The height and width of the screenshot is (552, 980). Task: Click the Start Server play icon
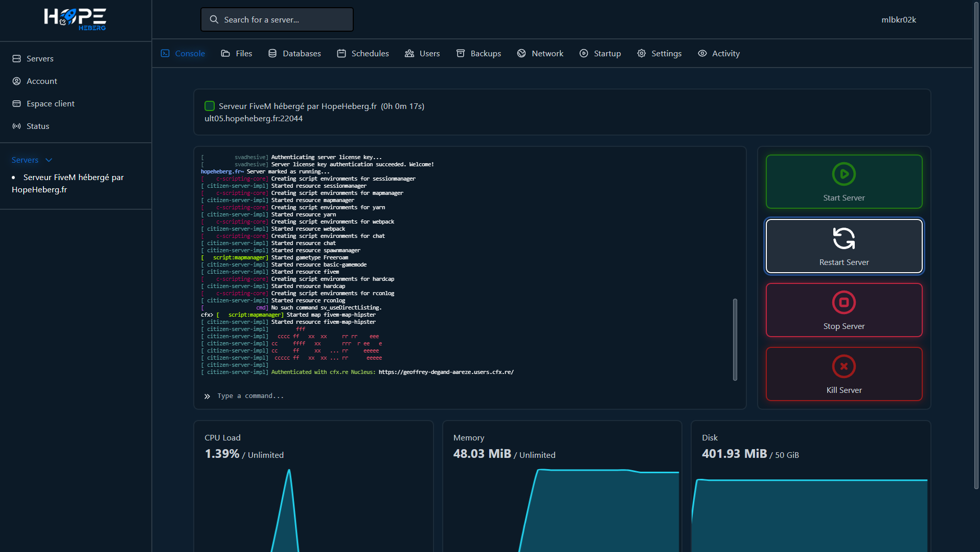point(844,174)
